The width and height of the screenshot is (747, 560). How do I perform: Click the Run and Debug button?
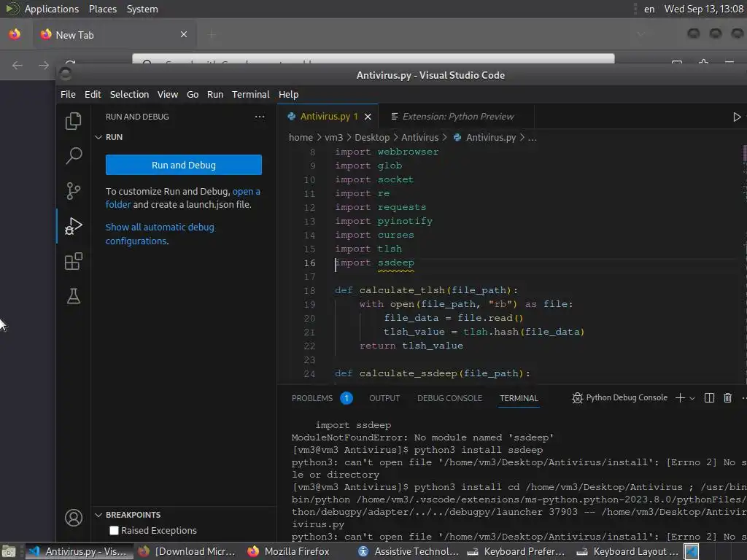click(183, 165)
